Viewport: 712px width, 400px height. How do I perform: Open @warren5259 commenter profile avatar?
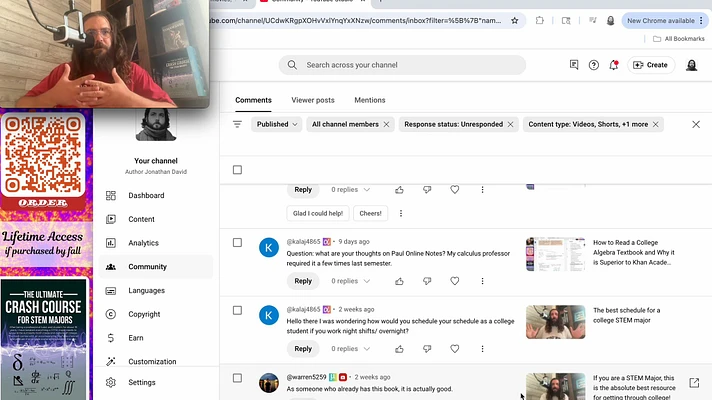[269, 383]
